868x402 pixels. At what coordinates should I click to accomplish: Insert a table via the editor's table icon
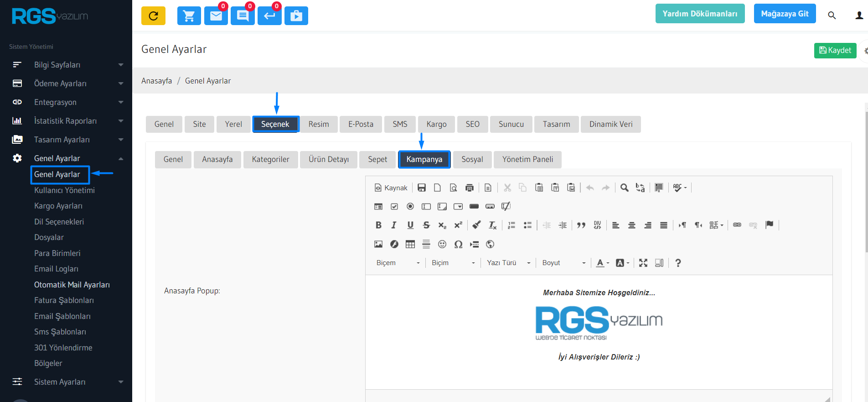(410, 244)
